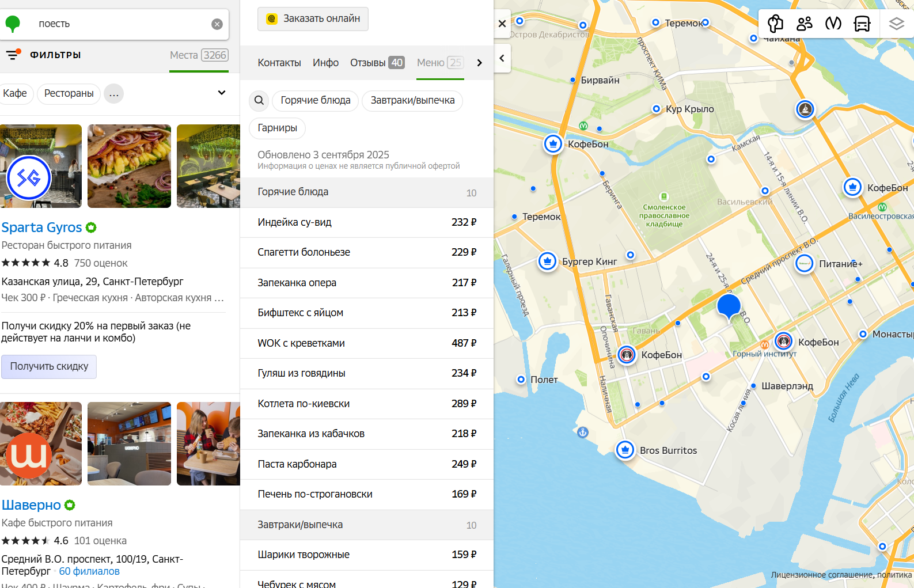Collapse the side panel with arrow
The width and height of the screenshot is (914, 588).
tap(502, 58)
